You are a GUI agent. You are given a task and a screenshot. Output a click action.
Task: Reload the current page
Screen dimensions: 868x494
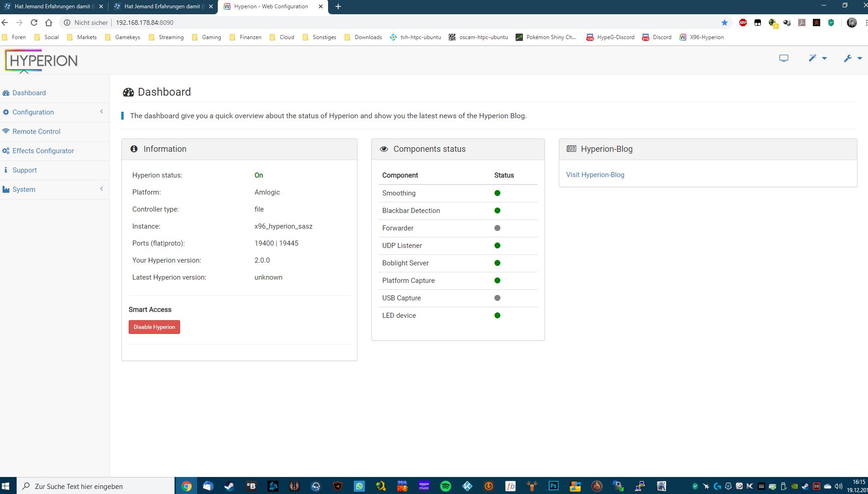coord(34,23)
